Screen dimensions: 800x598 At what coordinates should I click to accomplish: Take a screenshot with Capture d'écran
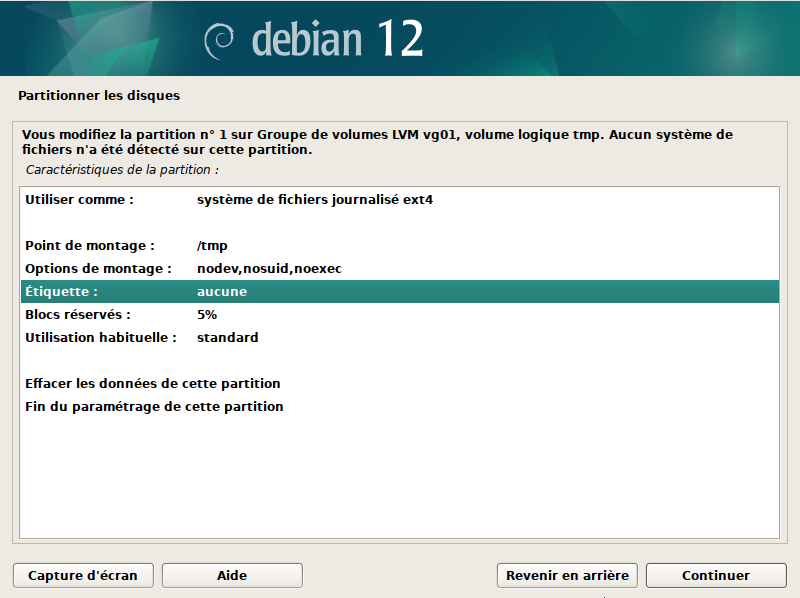tap(83, 576)
